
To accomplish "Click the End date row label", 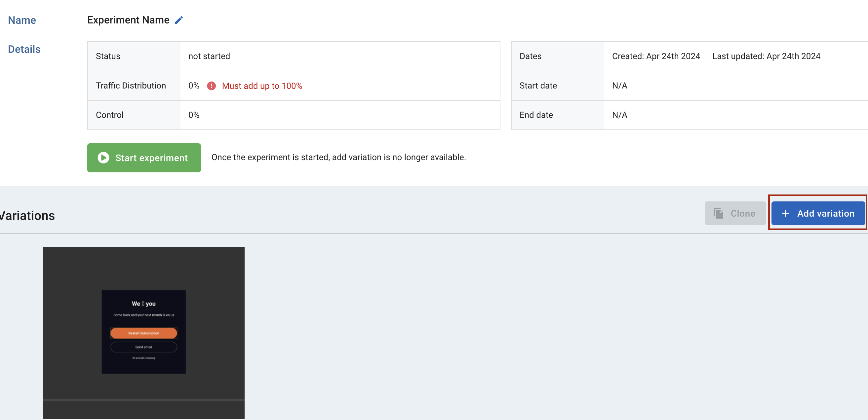I will pos(536,115).
